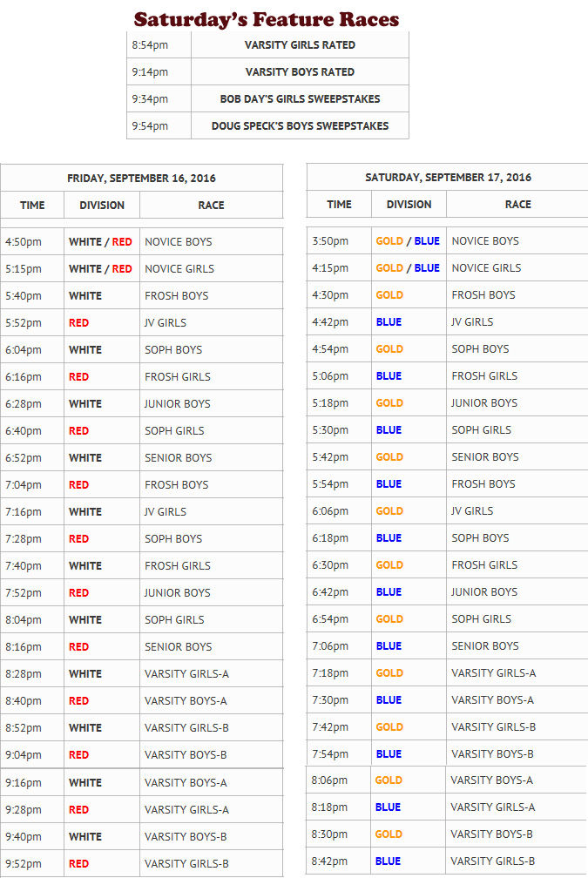Click BLUE division in Saturday 7:06pm row
This screenshot has width=588, height=878.
click(x=389, y=646)
